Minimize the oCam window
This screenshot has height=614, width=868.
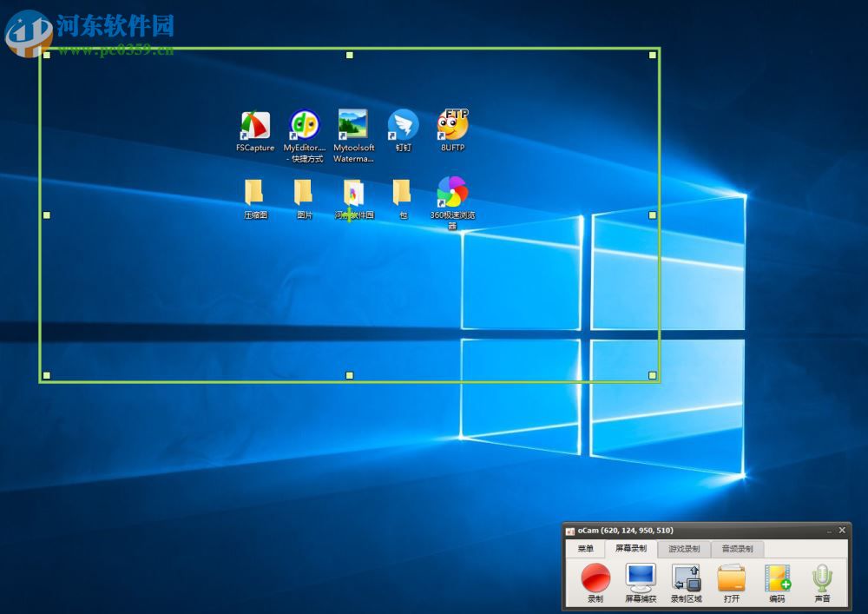(x=830, y=531)
